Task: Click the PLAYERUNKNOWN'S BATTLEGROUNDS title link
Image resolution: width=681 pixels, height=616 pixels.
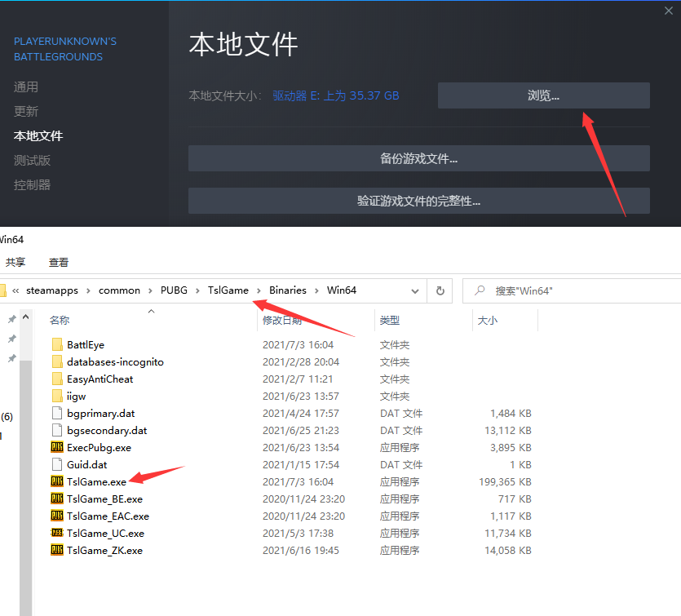Action: 65,49
